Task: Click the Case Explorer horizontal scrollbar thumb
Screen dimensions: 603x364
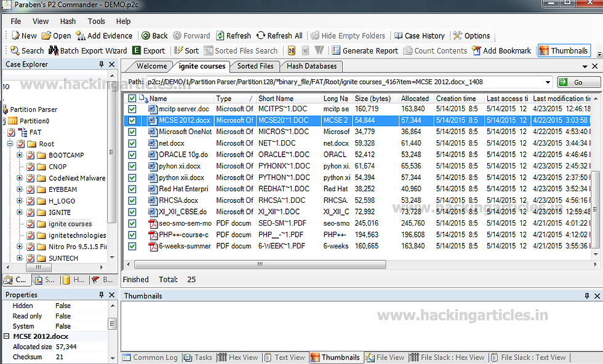Action: click(38, 267)
